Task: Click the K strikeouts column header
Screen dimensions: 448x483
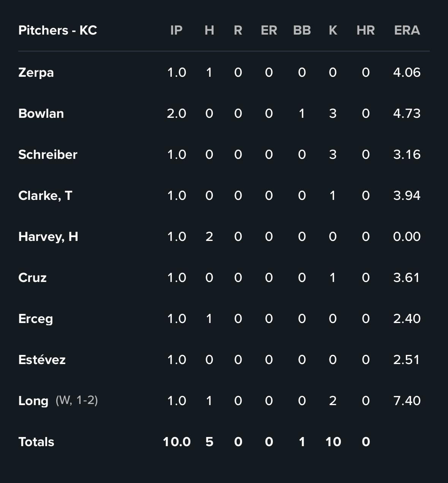Action: point(333,30)
